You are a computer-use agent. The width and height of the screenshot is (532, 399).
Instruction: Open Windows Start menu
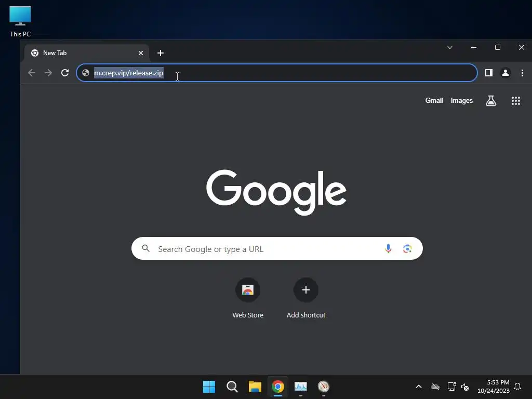click(209, 387)
